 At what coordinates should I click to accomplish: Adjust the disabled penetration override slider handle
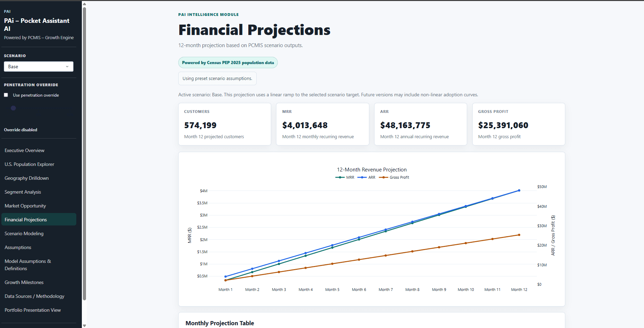click(x=13, y=108)
